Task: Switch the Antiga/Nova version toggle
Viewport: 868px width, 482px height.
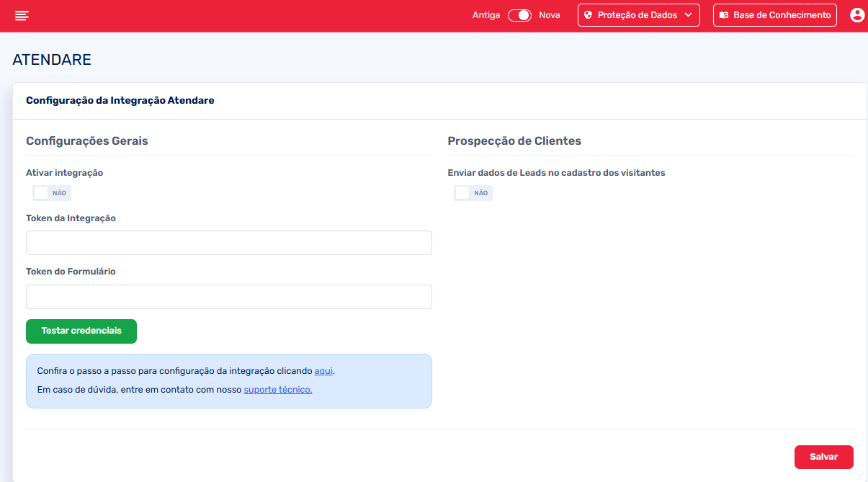Action: click(519, 15)
